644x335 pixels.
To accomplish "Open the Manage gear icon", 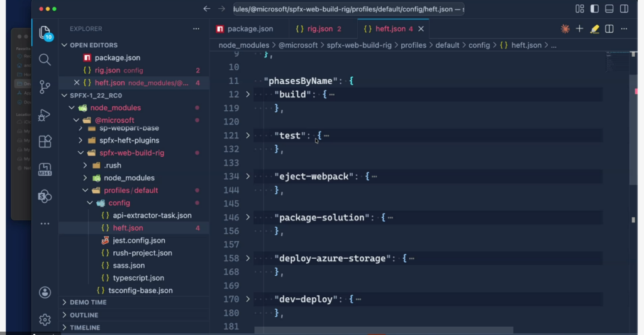I will tap(45, 319).
